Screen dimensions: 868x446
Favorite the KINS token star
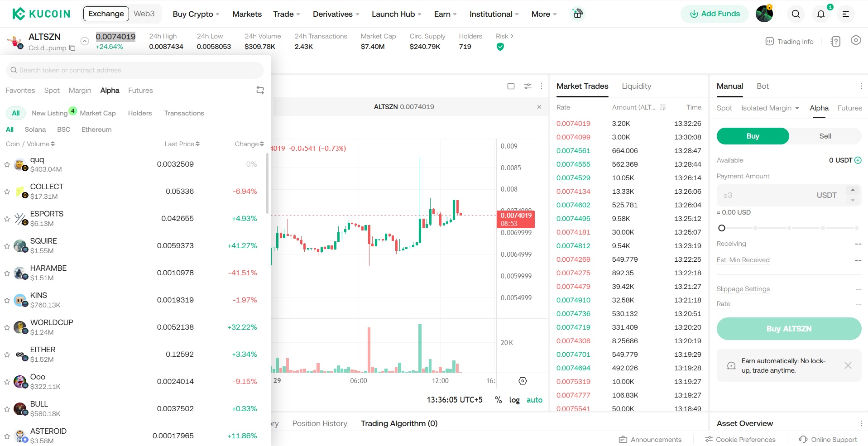pyautogui.click(x=7, y=300)
